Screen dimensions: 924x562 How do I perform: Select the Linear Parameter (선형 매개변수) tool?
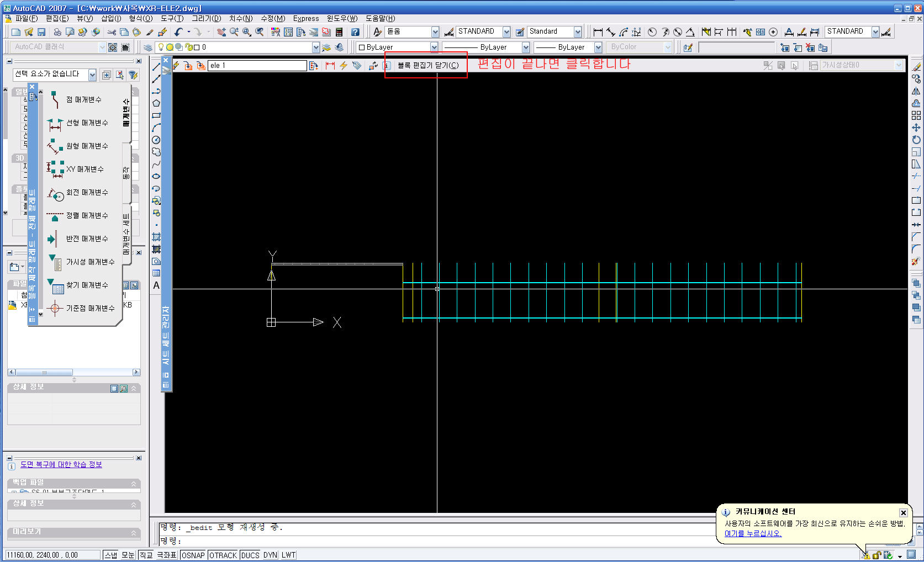[86, 123]
